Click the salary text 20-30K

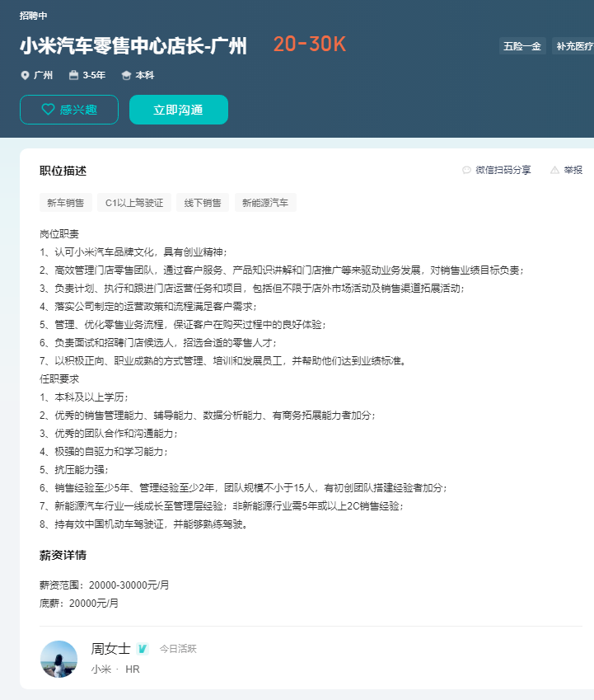tap(310, 45)
